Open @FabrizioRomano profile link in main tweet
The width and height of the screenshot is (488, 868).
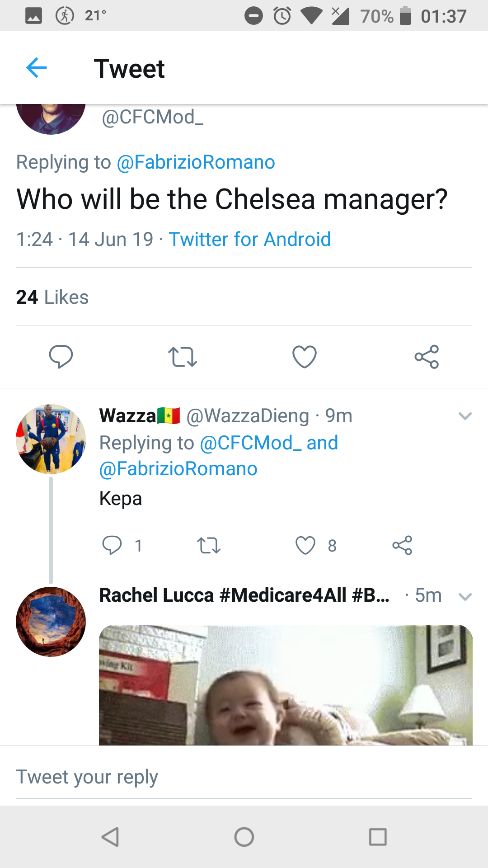(x=196, y=162)
